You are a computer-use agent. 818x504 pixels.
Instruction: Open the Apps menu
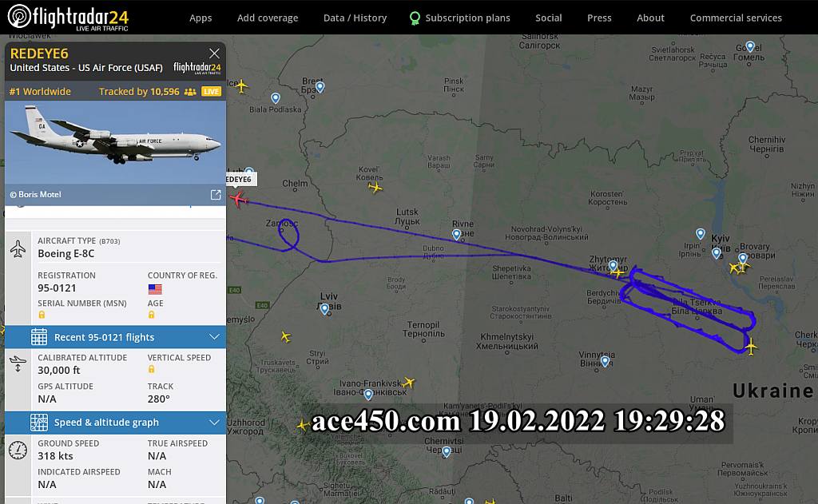pyautogui.click(x=201, y=18)
